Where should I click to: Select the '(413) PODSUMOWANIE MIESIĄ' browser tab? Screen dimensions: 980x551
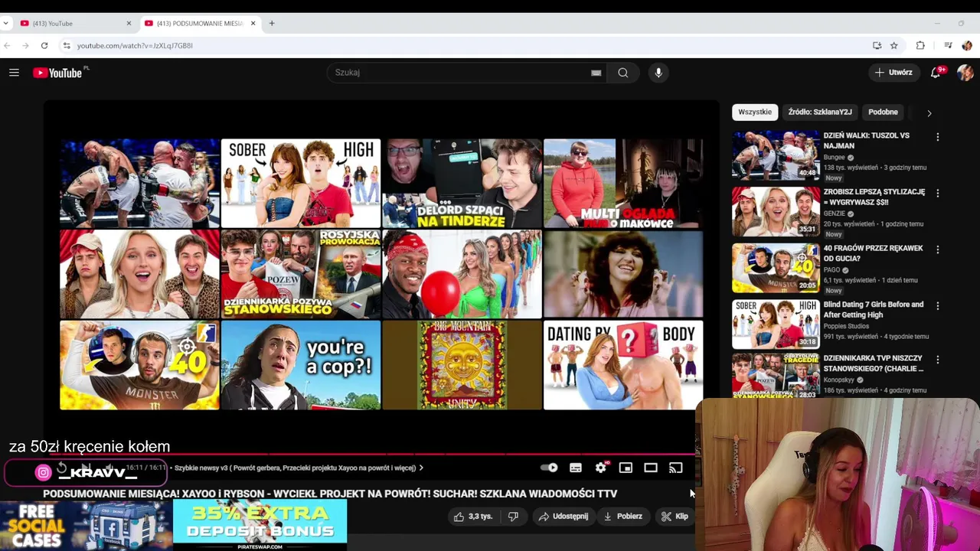pyautogui.click(x=199, y=24)
